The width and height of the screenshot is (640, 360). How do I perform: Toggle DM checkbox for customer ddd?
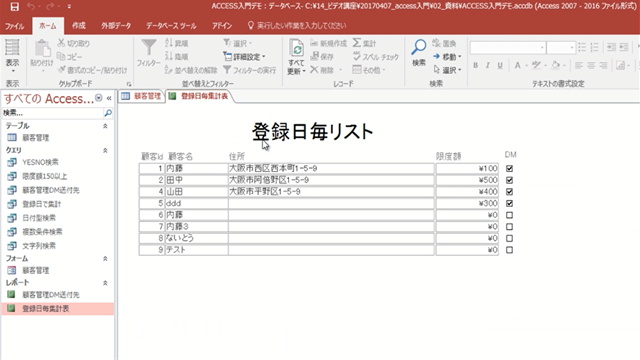click(x=509, y=203)
